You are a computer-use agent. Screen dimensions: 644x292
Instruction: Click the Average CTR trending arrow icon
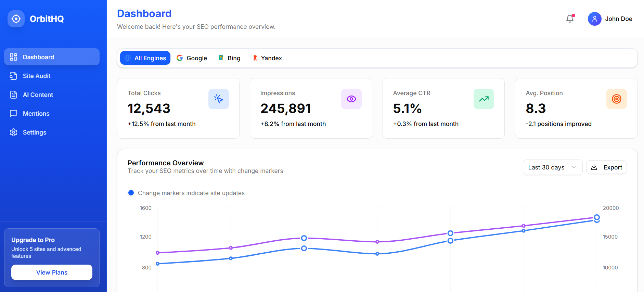[x=484, y=99]
